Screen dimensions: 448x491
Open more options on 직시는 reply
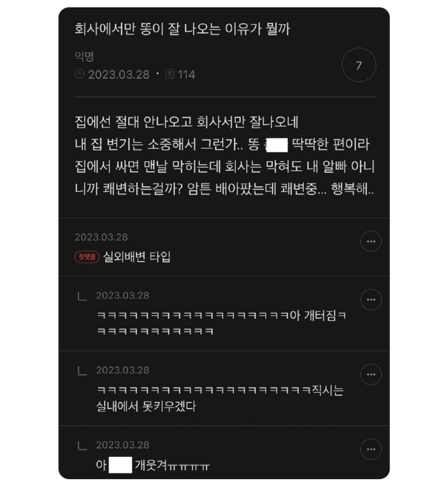371,374
